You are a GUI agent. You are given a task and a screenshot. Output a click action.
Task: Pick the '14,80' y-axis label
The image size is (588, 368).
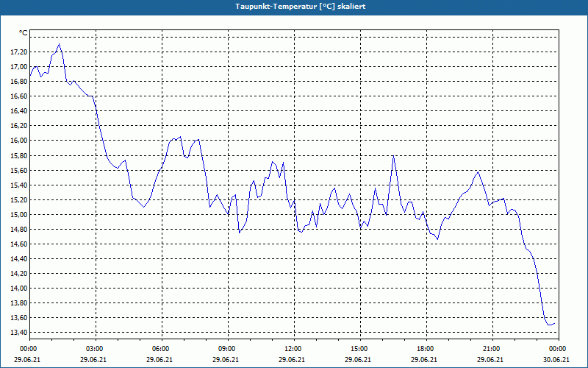(x=19, y=230)
